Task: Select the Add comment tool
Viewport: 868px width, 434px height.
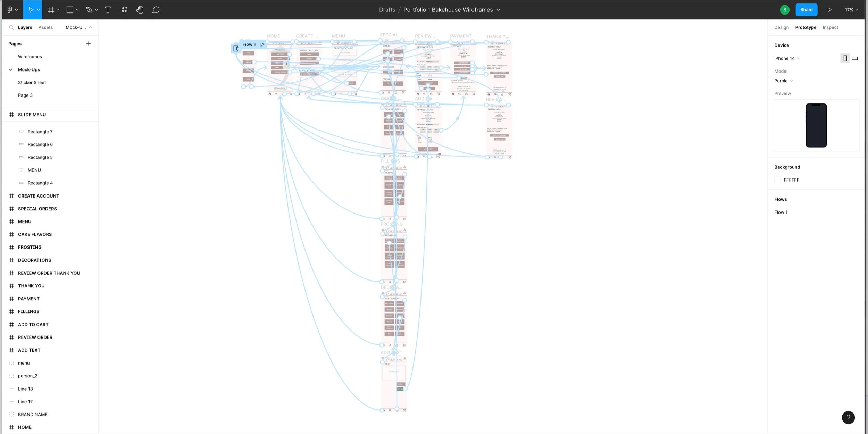Action: 156,10
